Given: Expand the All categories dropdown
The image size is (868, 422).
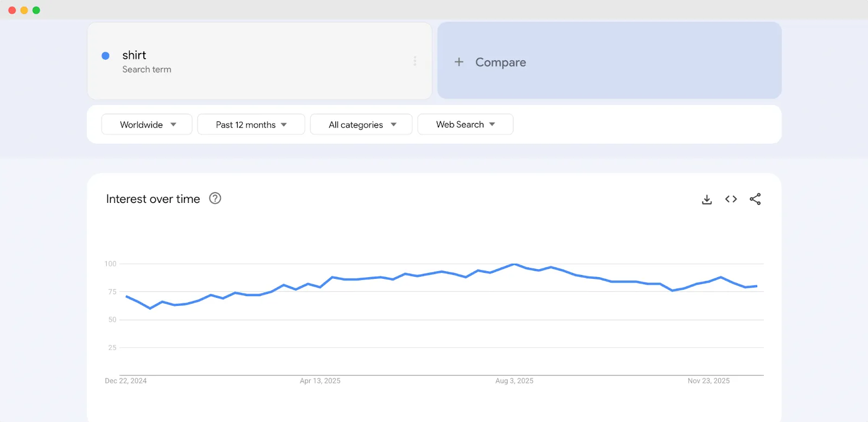Looking at the screenshot, I should [361, 124].
